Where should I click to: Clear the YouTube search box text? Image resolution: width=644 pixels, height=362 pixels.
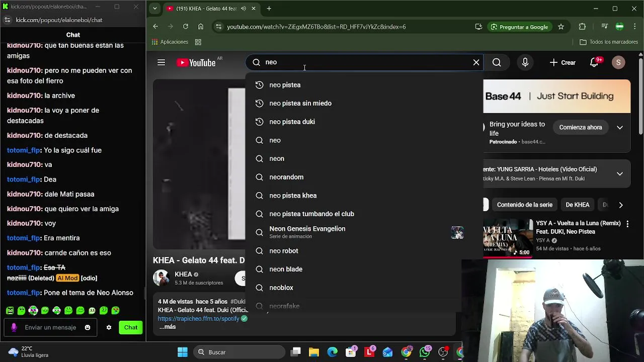(476, 62)
